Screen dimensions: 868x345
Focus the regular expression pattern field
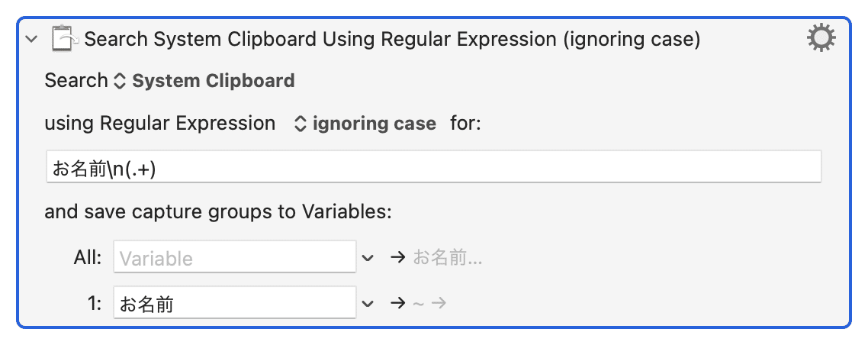pyautogui.click(x=433, y=168)
